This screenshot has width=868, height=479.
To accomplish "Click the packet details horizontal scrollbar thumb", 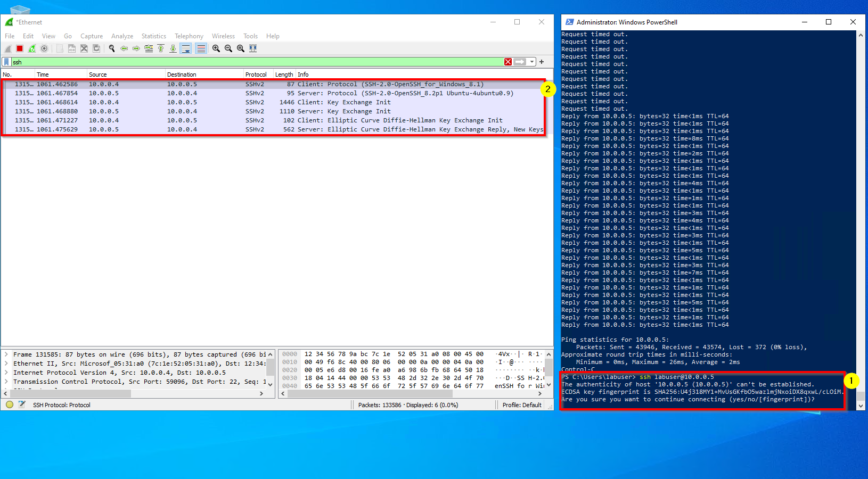I will click(x=69, y=394).
